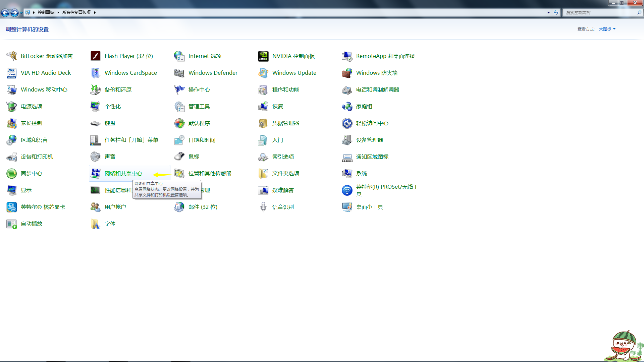This screenshot has height=362, width=644.
Task: Click the 所有控制面板项 breadcrumb segment
Action: [76, 12]
